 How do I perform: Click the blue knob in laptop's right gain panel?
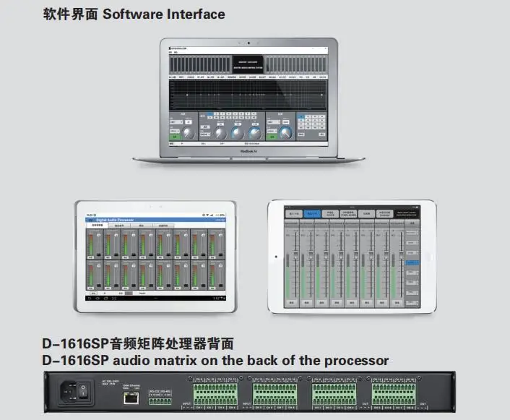pos(285,133)
